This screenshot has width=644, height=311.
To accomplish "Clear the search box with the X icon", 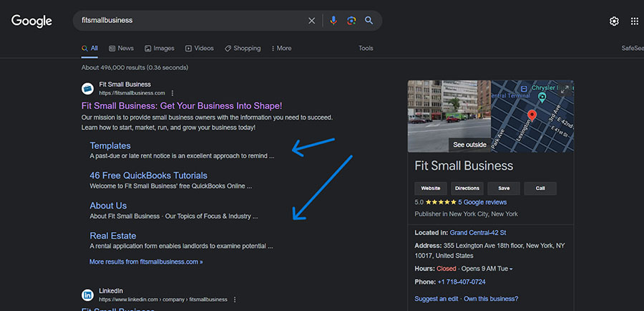I will (312, 21).
